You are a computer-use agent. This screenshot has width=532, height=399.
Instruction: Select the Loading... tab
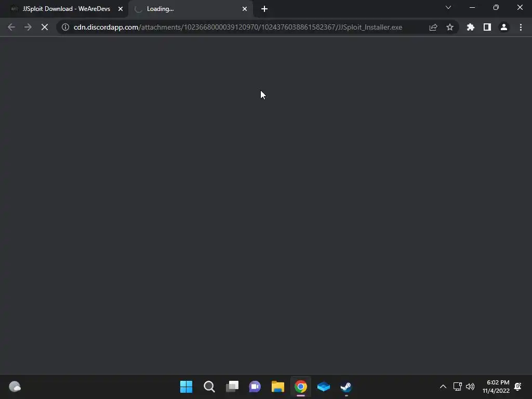pyautogui.click(x=190, y=9)
